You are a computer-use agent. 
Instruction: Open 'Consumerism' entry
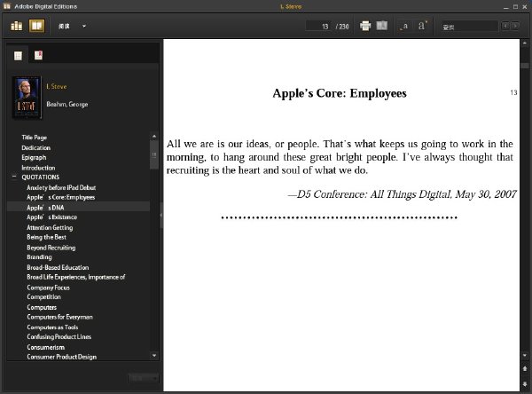point(46,347)
